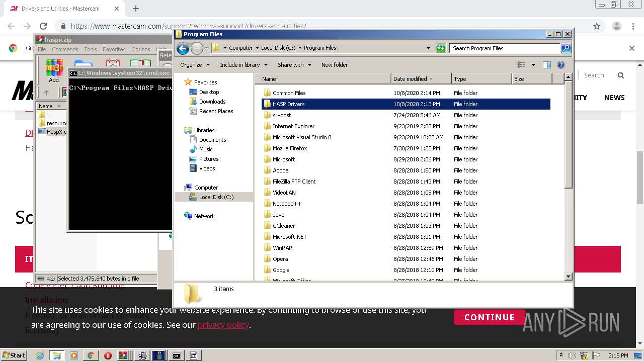Viewport: 644px width, 362px height.
Task: Open the privacy policy link
Action: pos(223,325)
